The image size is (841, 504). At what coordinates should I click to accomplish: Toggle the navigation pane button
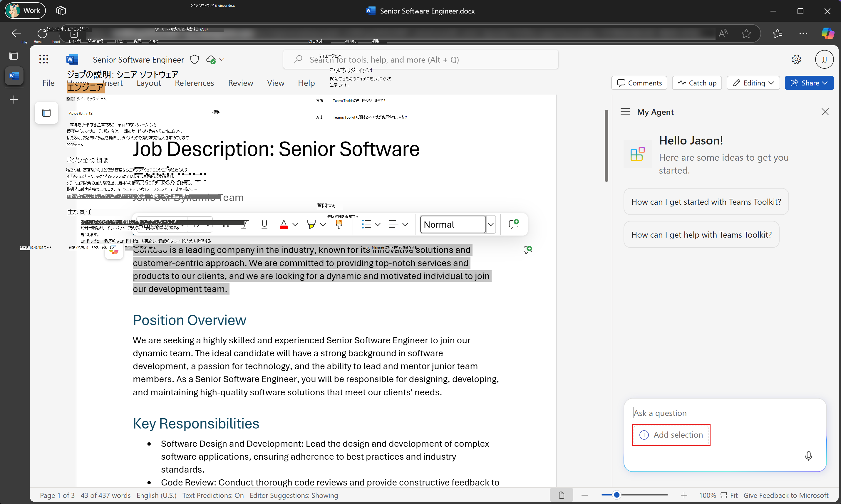(46, 113)
